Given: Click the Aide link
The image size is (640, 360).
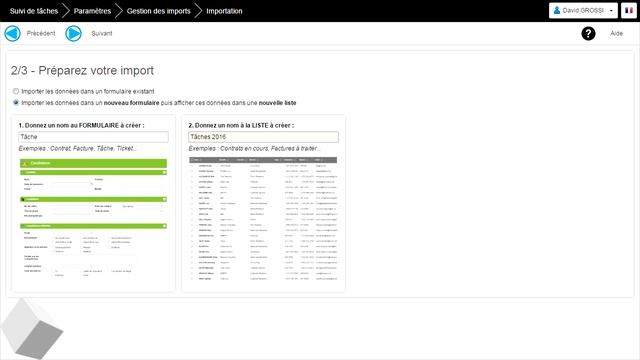Looking at the screenshot, I should point(616,33).
